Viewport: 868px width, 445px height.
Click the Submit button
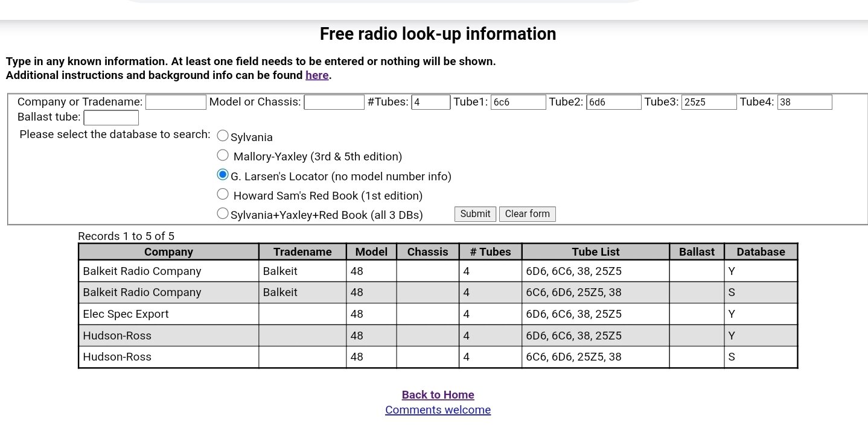click(x=475, y=214)
